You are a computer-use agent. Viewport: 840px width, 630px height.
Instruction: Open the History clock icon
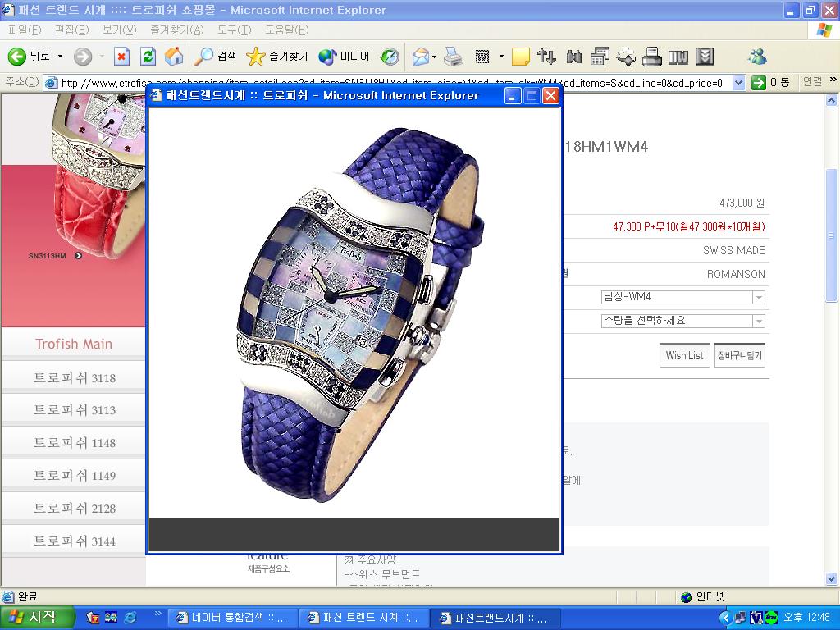[x=390, y=57]
